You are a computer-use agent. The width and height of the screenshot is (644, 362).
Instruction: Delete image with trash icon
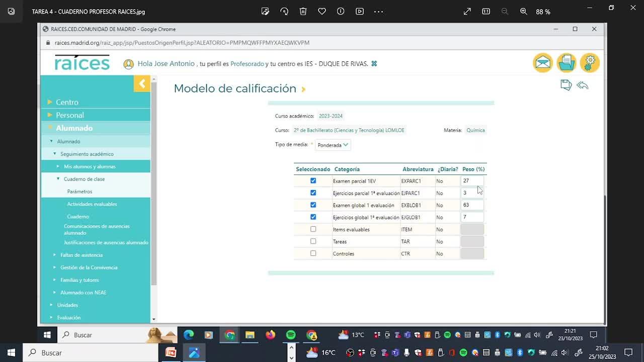(x=303, y=12)
